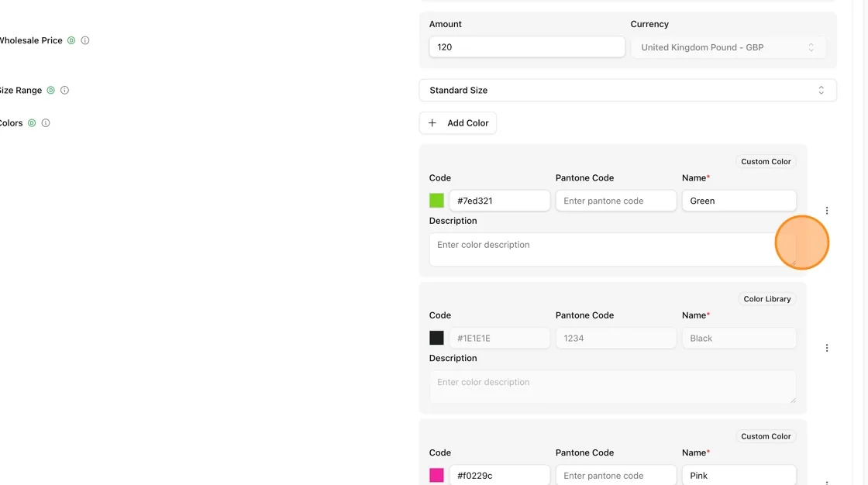Click the green color swatch #7ed321
The width and height of the screenshot is (868, 485).
pyautogui.click(x=437, y=201)
